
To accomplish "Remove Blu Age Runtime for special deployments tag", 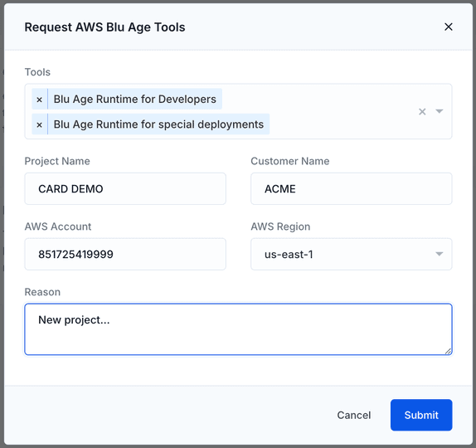I will (x=40, y=124).
